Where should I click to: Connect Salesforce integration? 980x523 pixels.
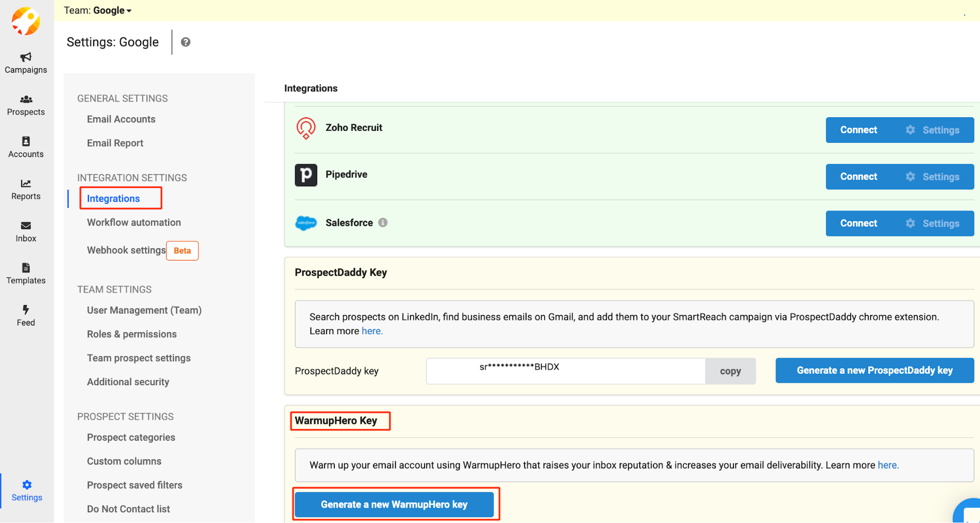click(x=858, y=223)
